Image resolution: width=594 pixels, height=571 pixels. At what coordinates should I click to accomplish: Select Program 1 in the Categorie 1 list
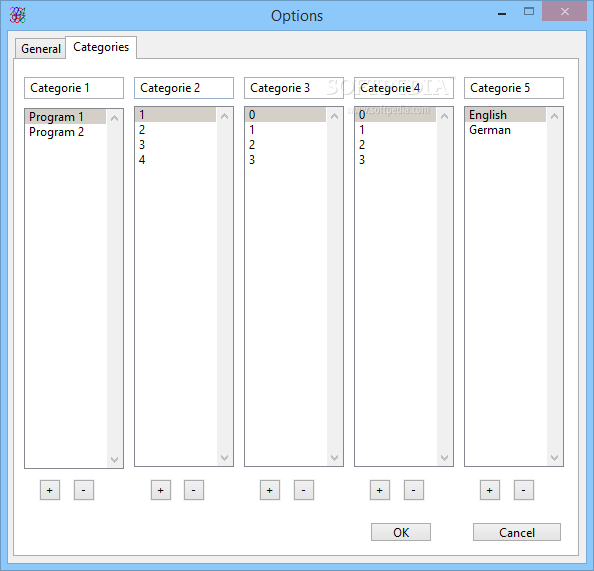point(66,117)
